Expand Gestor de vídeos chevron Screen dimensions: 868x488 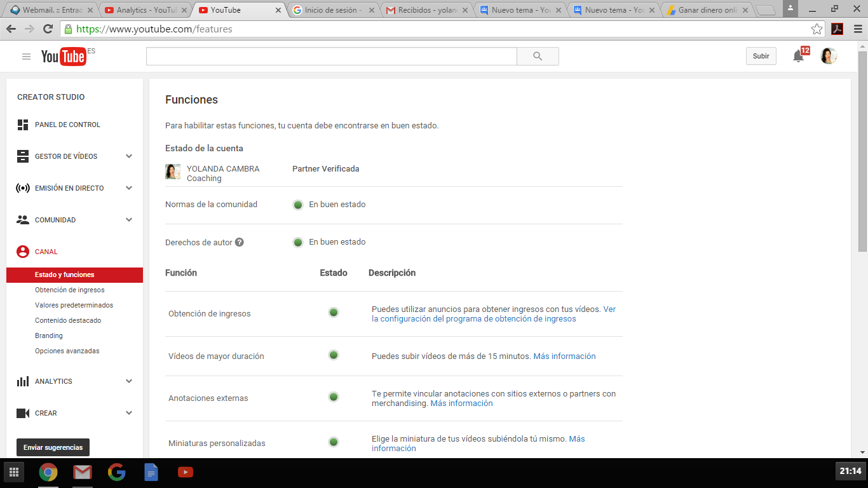coord(129,156)
